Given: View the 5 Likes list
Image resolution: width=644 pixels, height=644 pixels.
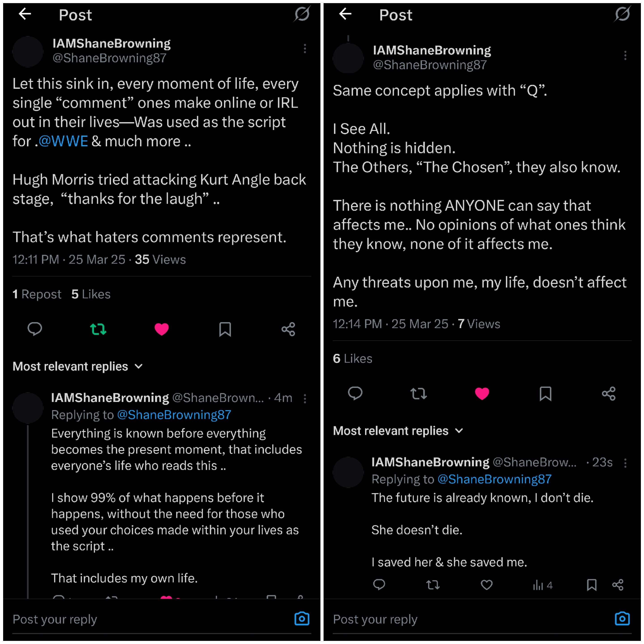Looking at the screenshot, I should pos(91,294).
